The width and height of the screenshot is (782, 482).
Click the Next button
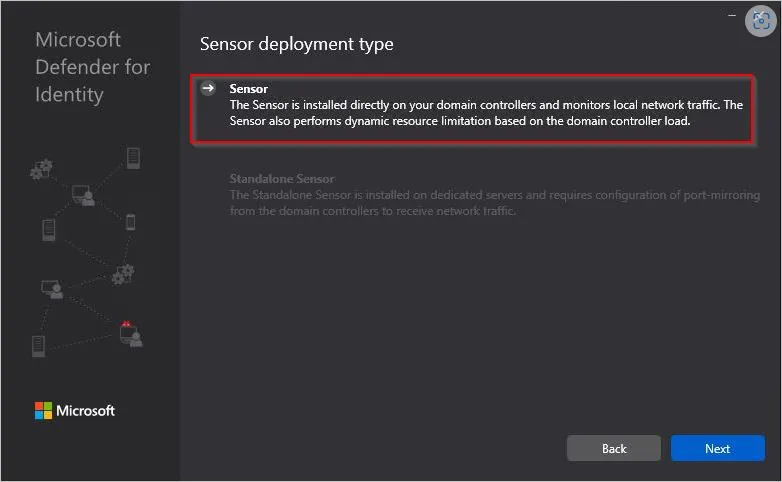[x=717, y=448]
